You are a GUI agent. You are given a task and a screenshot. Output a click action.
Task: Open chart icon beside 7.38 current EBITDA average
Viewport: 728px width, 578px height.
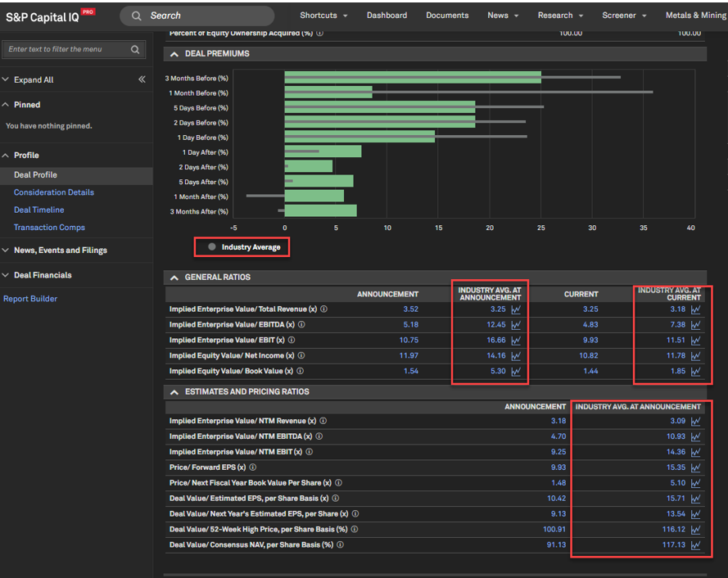click(x=695, y=325)
